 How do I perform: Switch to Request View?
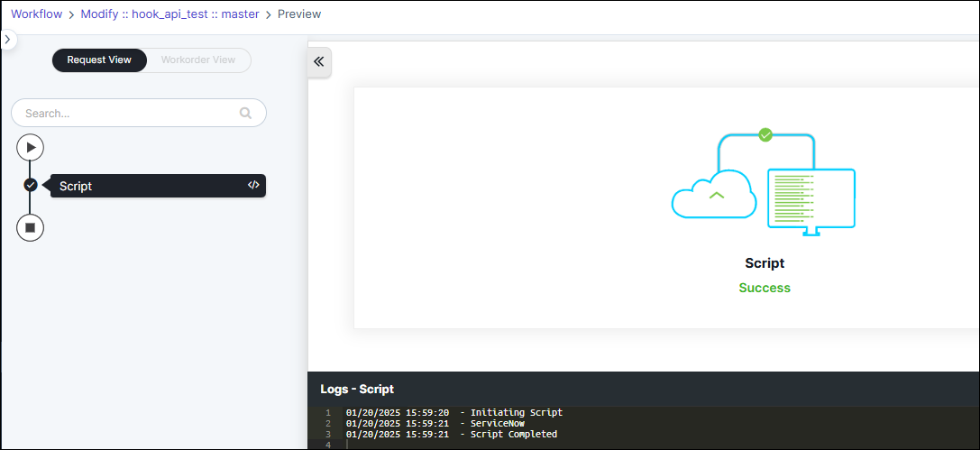click(99, 60)
